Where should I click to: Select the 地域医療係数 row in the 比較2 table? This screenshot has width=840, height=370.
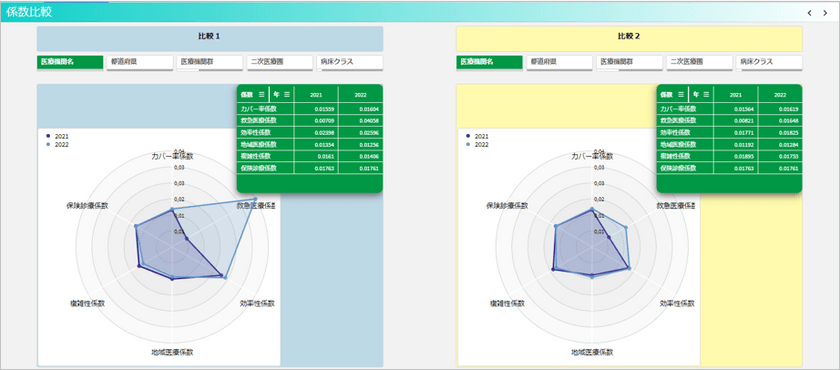(729, 145)
